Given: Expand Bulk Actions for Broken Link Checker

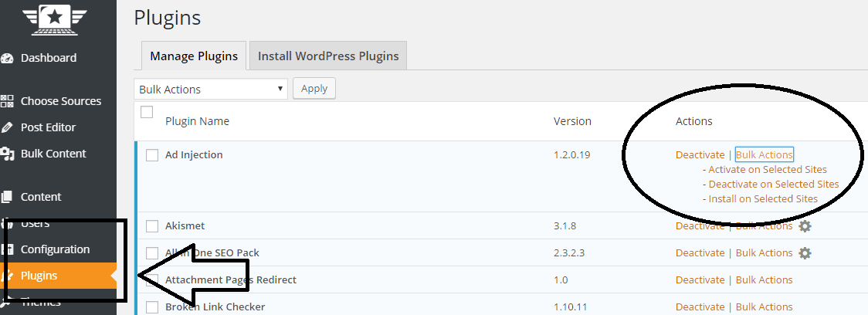Looking at the screenshot, I should pyautogui.click(x=764, y=307).
